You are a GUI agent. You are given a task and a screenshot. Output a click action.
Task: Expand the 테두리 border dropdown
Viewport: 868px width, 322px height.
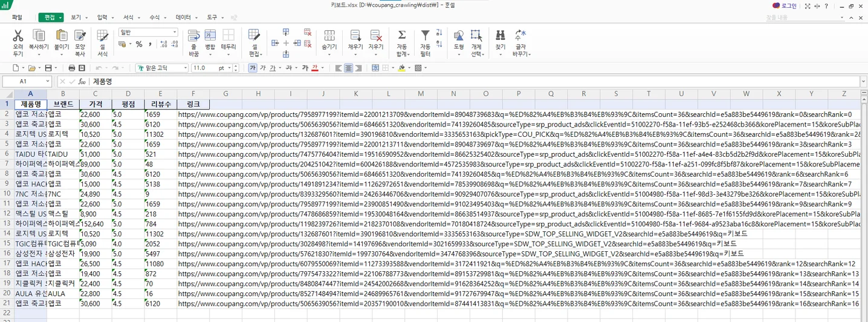228,54
